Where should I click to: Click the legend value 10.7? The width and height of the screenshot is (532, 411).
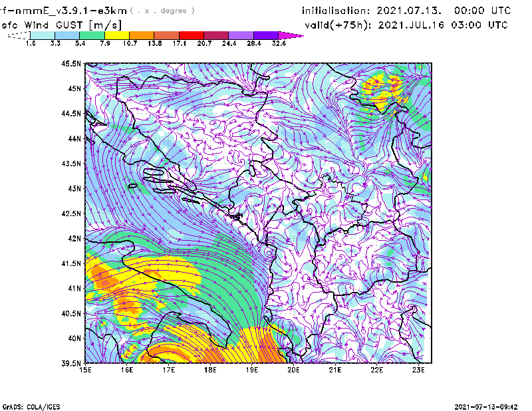pyautogui.click(x=130, y=43)
